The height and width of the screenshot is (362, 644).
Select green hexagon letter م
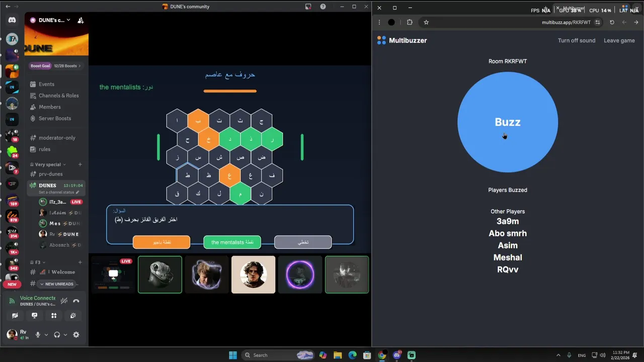(240, 194)
